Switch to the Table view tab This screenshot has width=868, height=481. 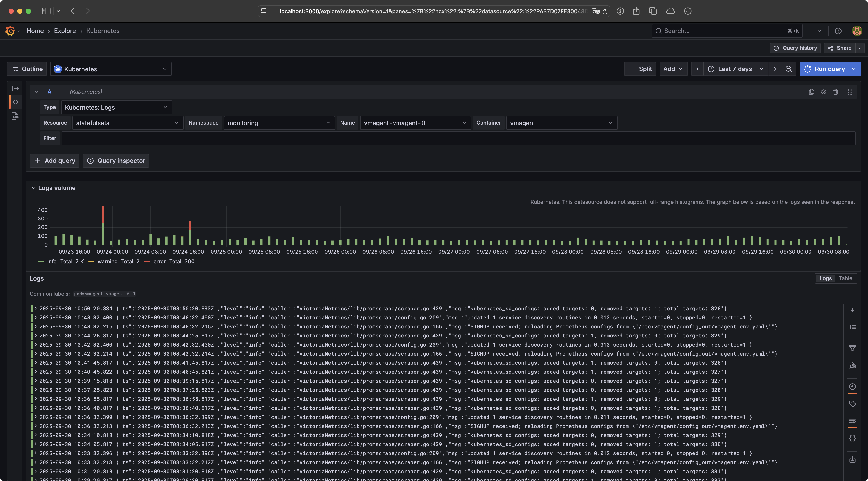845,278
